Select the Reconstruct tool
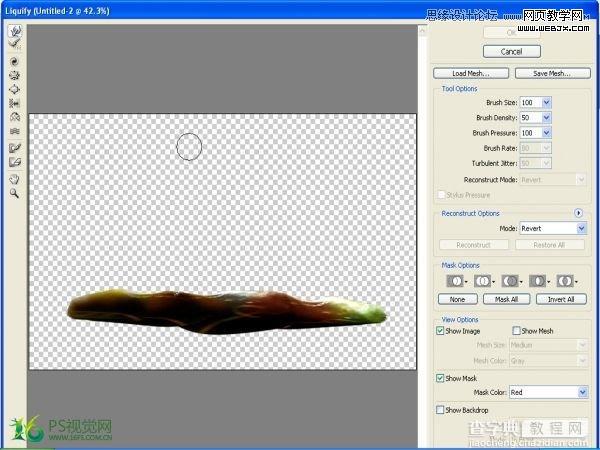Image resolution: width=600 pixels, height=450 pixels. [15, 44]
